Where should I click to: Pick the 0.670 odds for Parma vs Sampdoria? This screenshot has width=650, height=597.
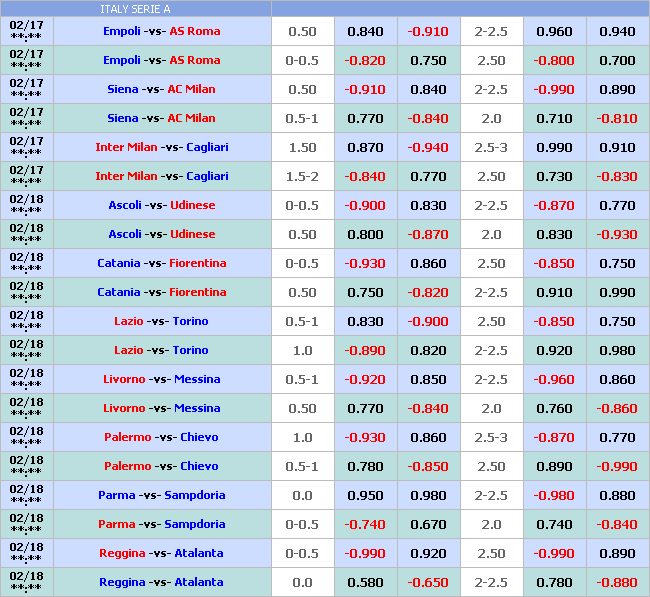(428, 524)
